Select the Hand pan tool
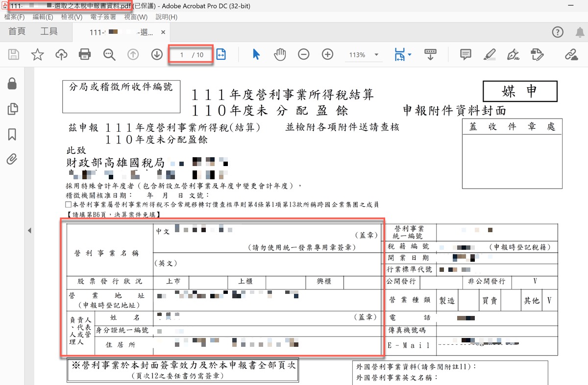The width and height of the screenshot is (588, 385). click(x=280, y=55)
